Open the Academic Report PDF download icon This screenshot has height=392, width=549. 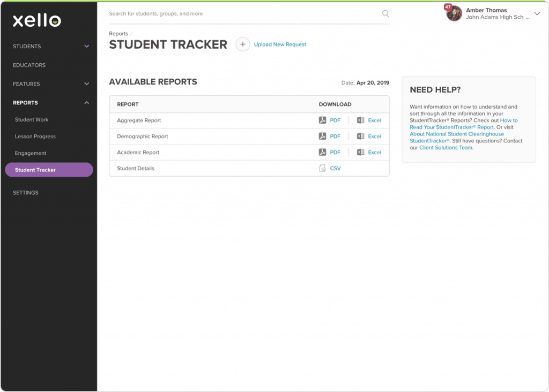pyautogui.click(x=322, y=152)
